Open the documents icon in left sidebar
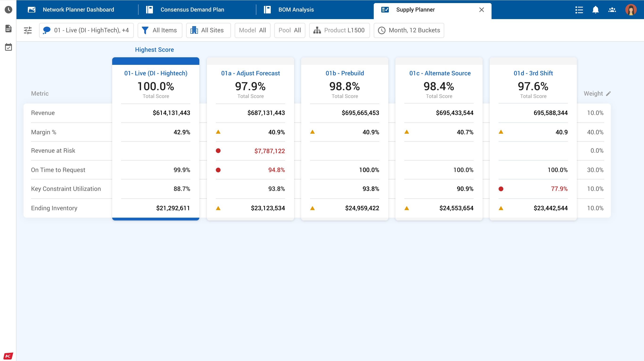The width and height of the screenshot is (644, 361). click(x=8, y=29)
